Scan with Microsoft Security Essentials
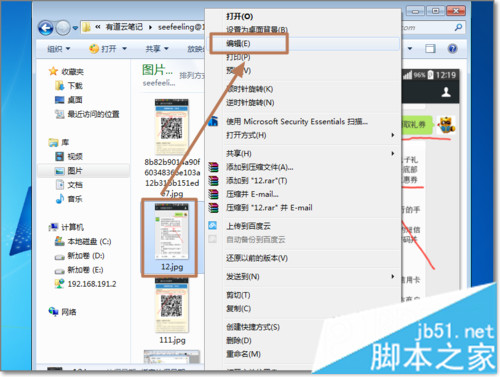The width and height of the screenshot is (500, 377). [297, 122]
